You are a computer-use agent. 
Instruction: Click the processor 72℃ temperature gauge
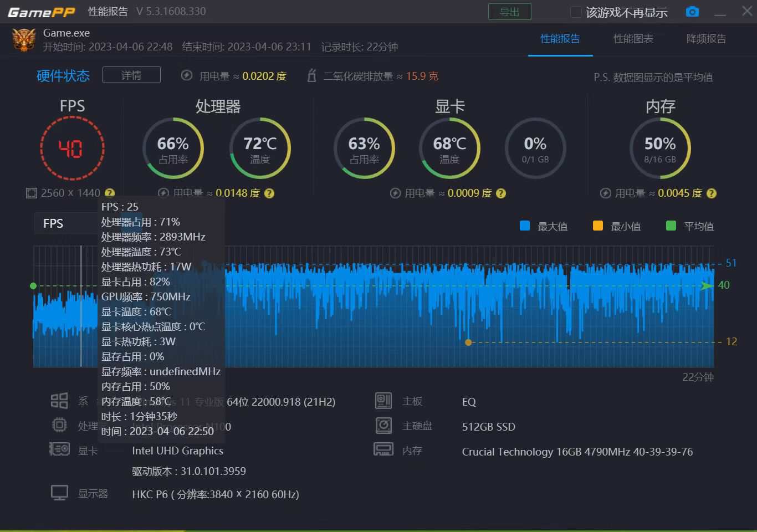pos(260,148)
